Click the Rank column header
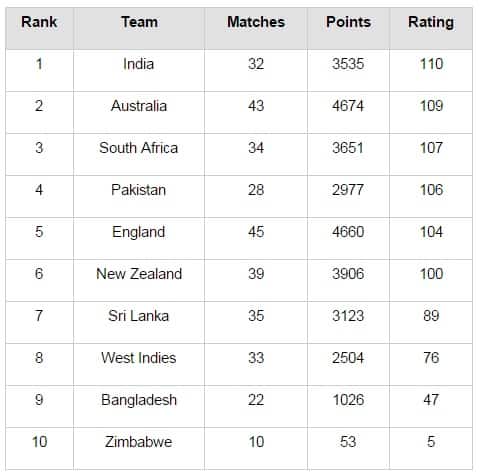This screenshot has width=480, height=474. (39, 22)
